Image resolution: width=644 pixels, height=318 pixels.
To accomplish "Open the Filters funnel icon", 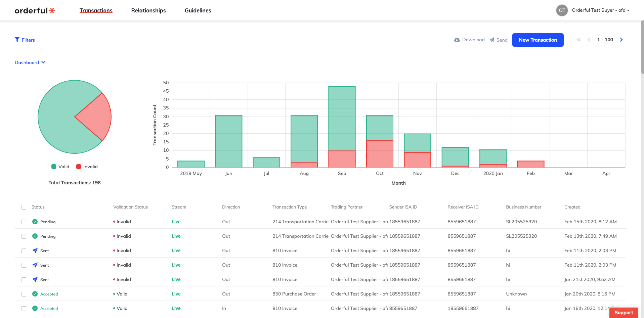I will [17, 40].
